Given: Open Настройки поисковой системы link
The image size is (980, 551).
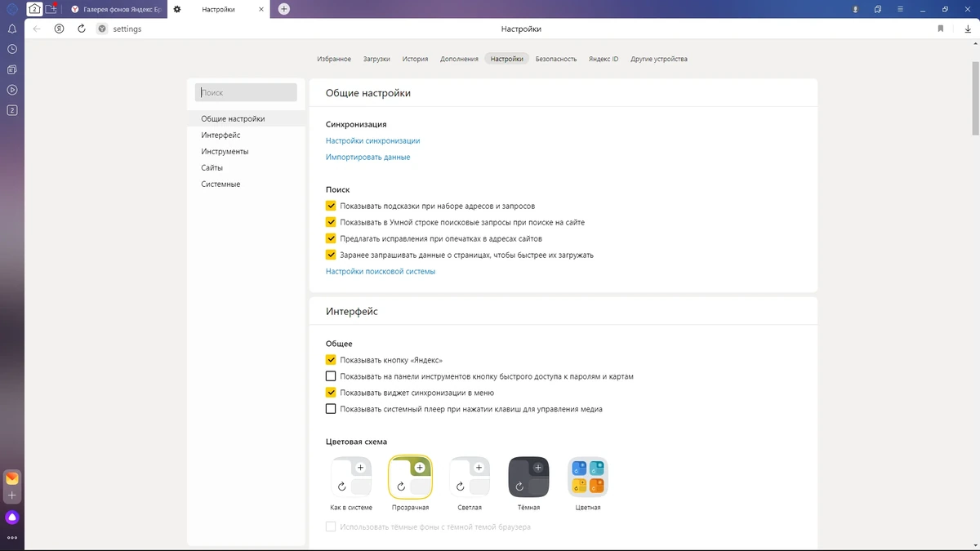Looking at the screenshot, I should tap(381, 271).
